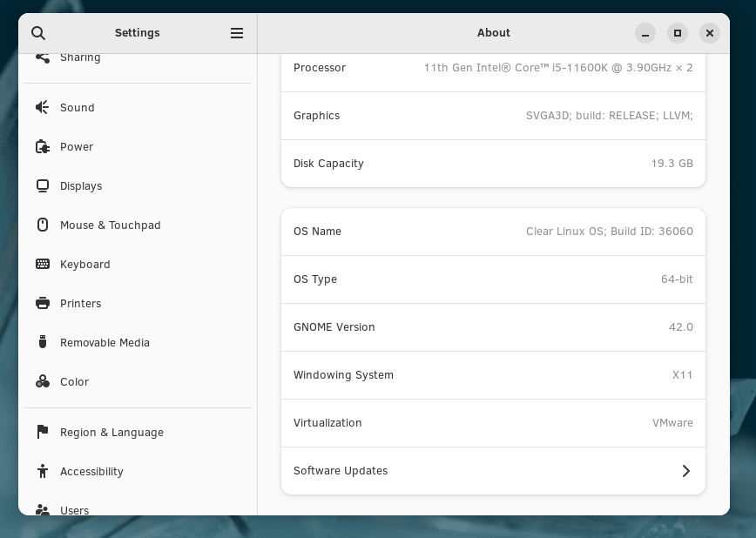Click the Mouse & Touchpad icon
Image resolution: width=756 pixels, height=538 pixels.
coord(42,225)
